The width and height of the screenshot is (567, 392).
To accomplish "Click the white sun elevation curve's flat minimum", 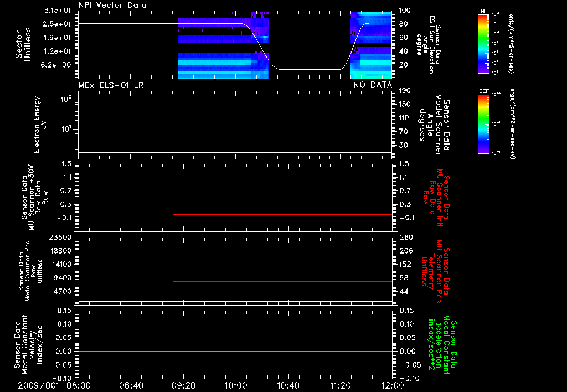I will (309, 69).
